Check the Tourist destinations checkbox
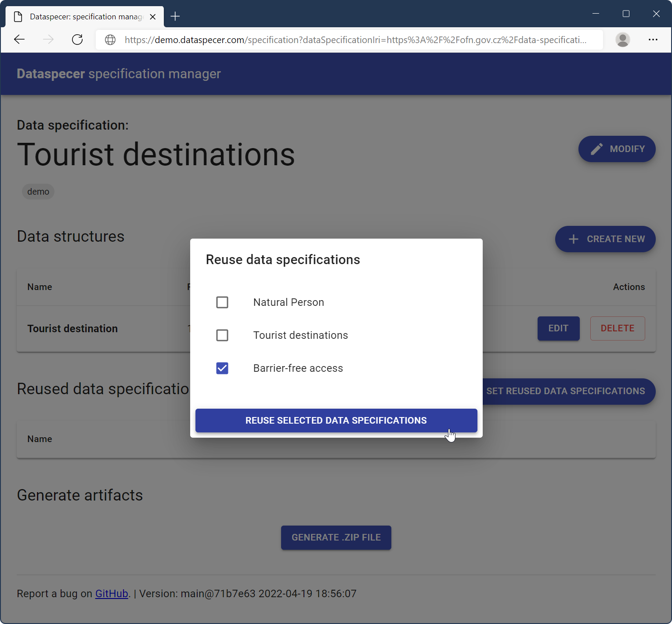 [222, 335]
